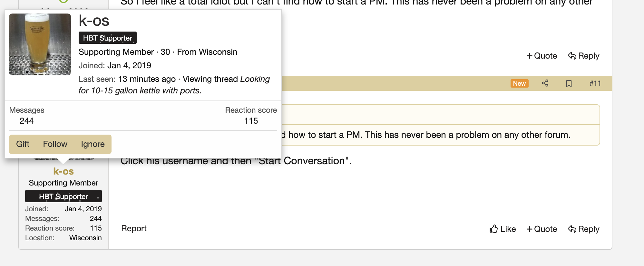Click the HBT Supporter banner under username
This screenshot has width=644, height=266.
63,196
